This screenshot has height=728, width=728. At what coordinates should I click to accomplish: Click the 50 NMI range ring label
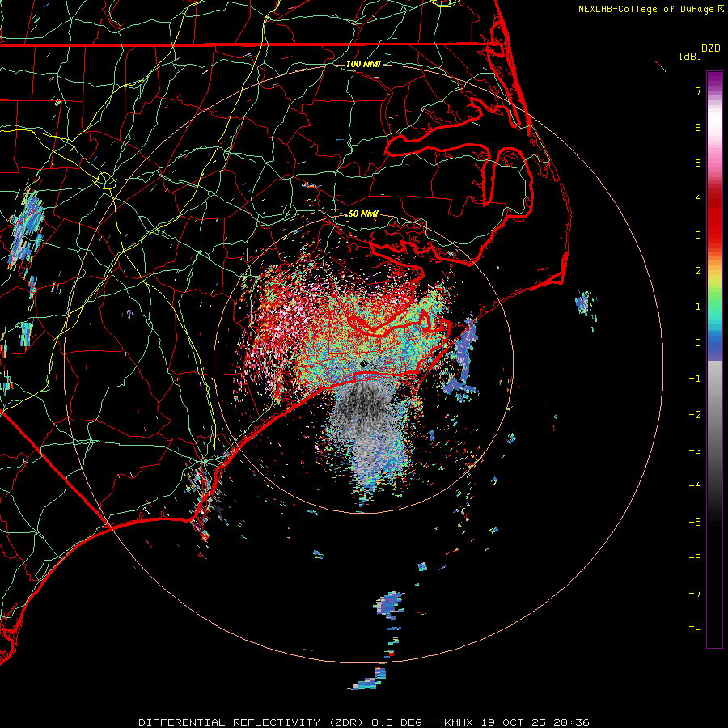pyautogui.click(x=363, y=214)
